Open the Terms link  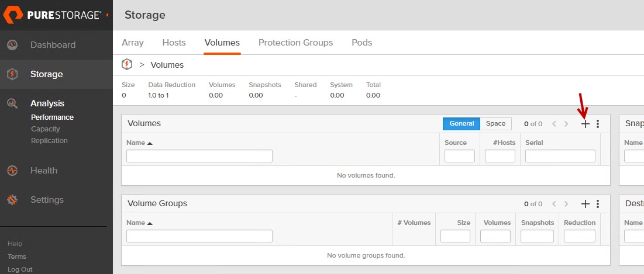tap(17, 256)
